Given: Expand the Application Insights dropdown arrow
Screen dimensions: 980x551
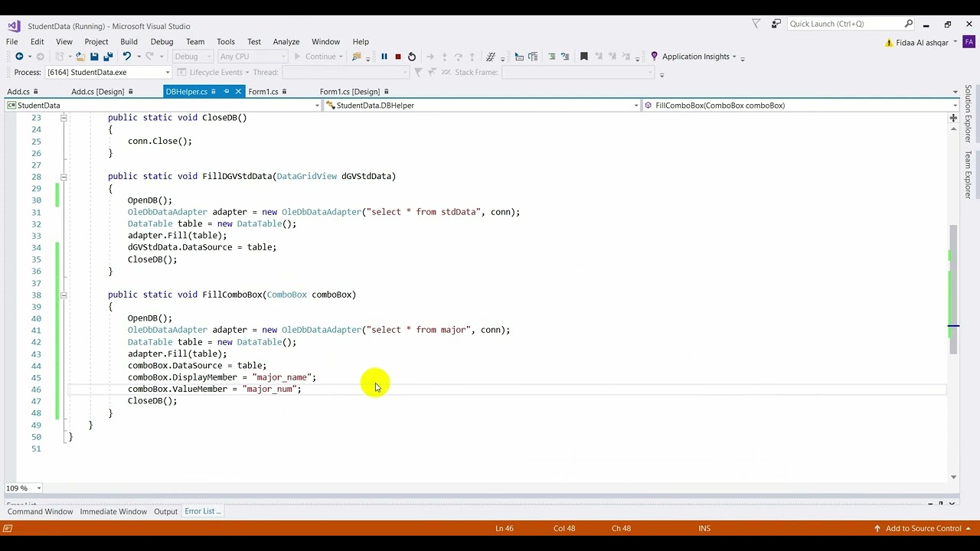Looking at the screenshot, I should pyautogui.click(x=734, y=57).
